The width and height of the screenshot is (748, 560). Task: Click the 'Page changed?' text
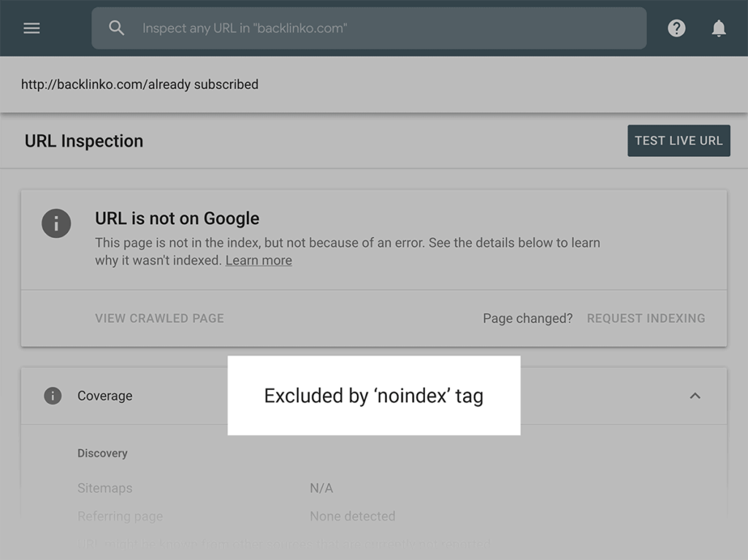[x=527, y=318]
